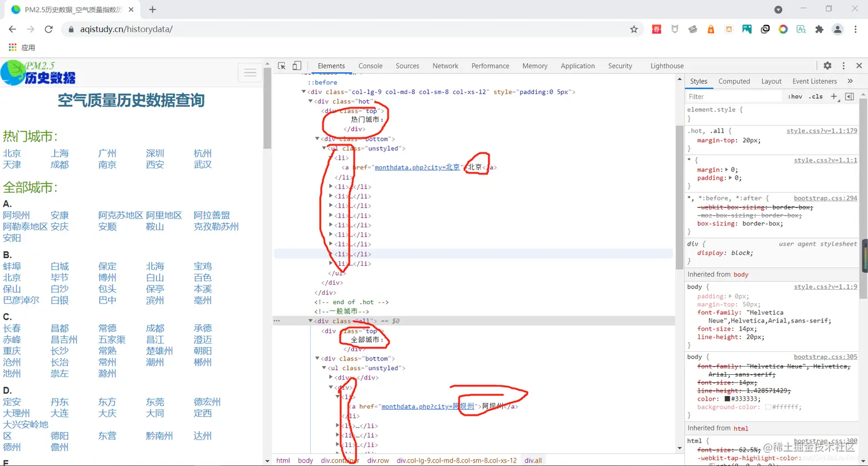Open actions dots beside div class="all"
This screenshot has height=466, width=868.
[277, 321]
